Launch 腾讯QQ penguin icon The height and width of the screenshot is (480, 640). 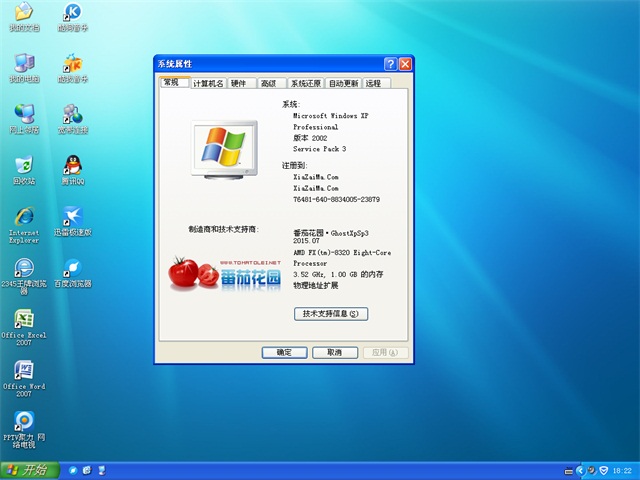(72, 166)
